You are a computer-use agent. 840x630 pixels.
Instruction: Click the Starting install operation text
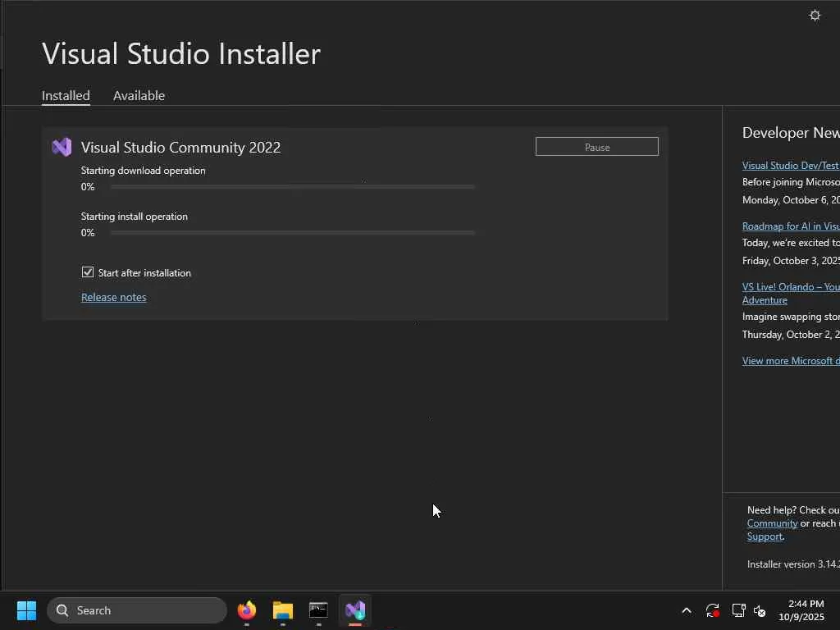coord(134,217)
